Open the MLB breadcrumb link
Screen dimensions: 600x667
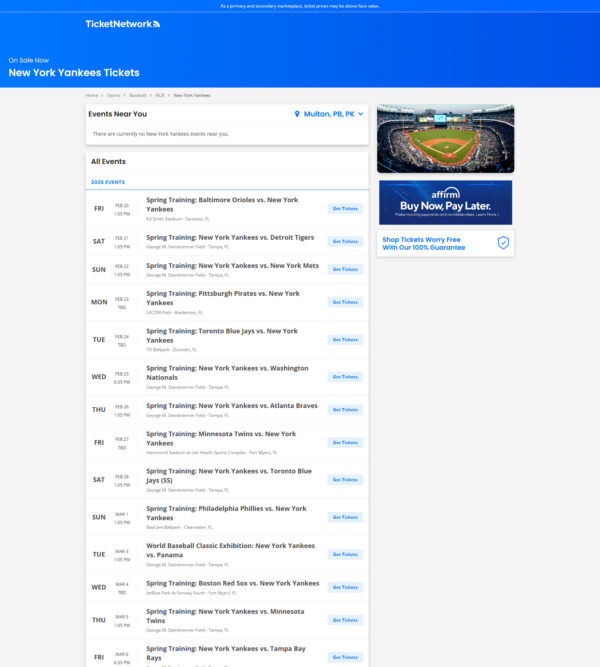coord(160,95)
